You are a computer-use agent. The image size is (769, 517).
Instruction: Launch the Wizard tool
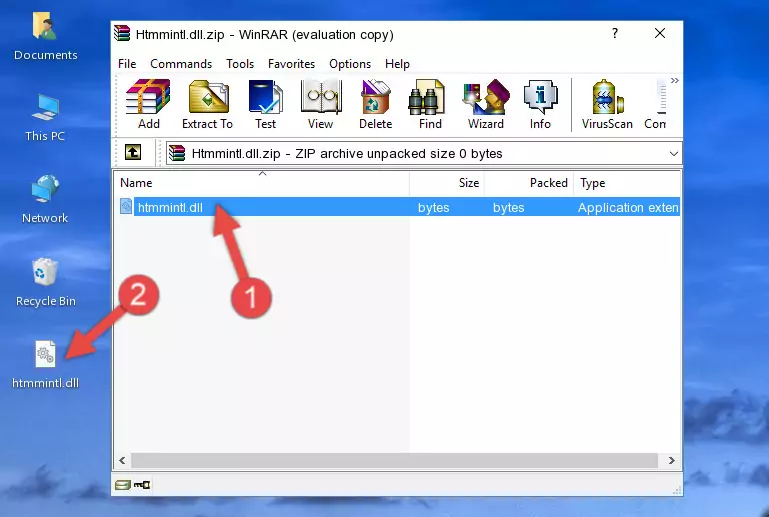(486, 104)
